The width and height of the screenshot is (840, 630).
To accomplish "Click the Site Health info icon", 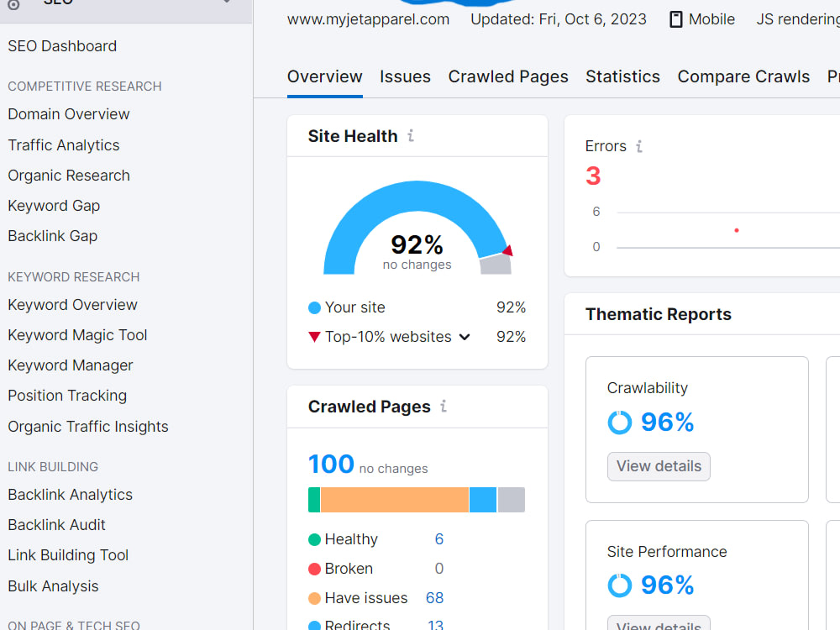I will click(411, 136).
